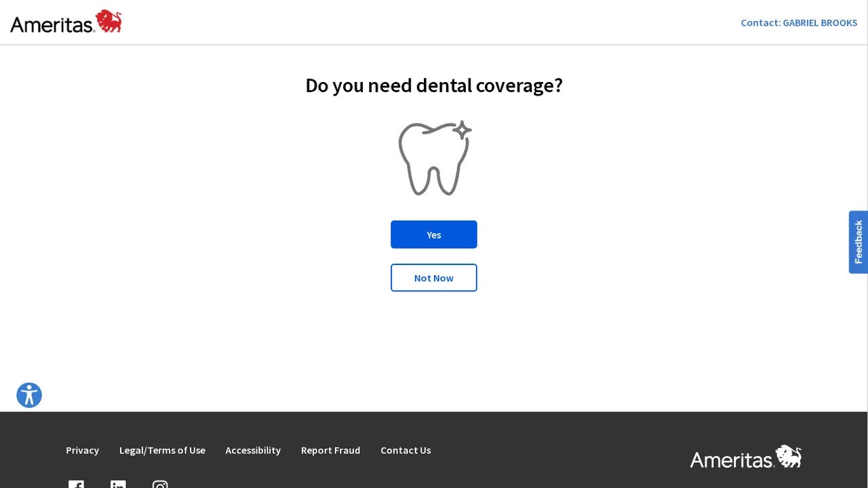Open Legal/Terms of Use link

click(x=162, y=450)
